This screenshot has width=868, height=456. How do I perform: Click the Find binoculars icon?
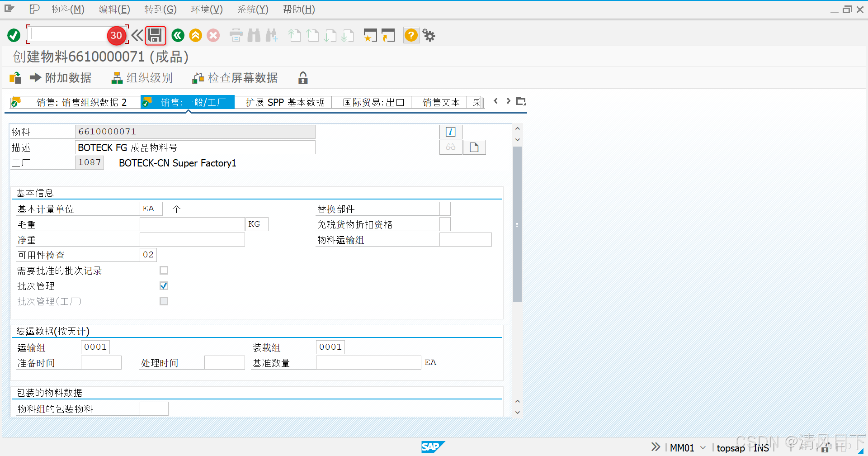[254, 35]
